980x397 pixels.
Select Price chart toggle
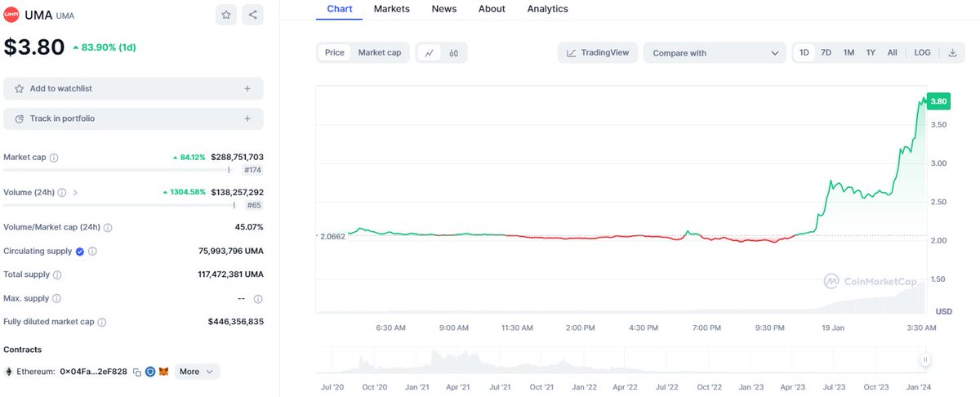[x=335, y=52]
